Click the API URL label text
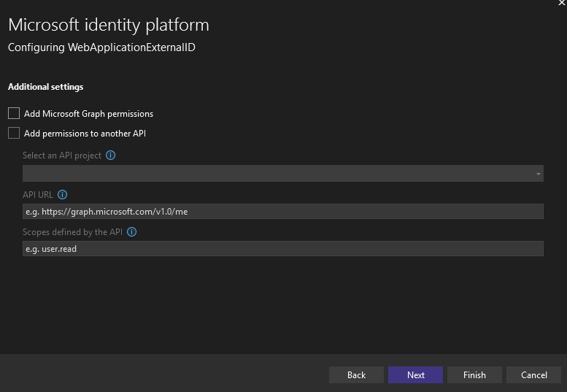The width and height of the screenshot is (567, 392). tap(37, 194)
